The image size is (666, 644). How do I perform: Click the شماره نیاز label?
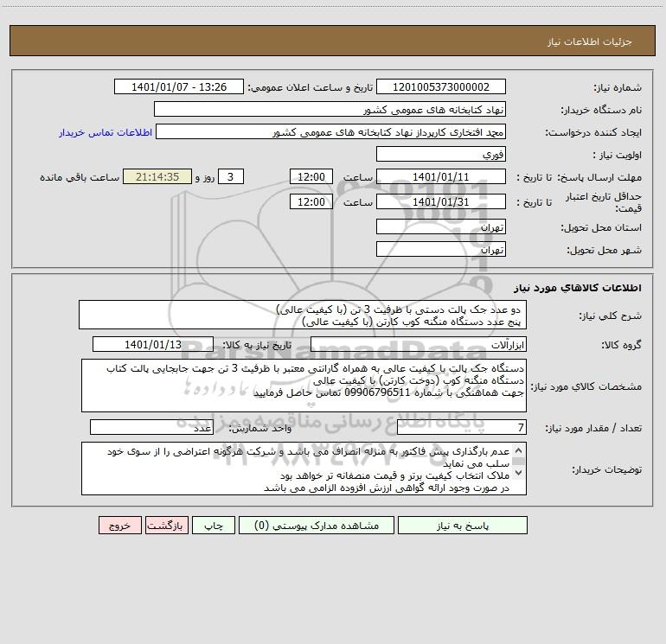tap(618, 87)
